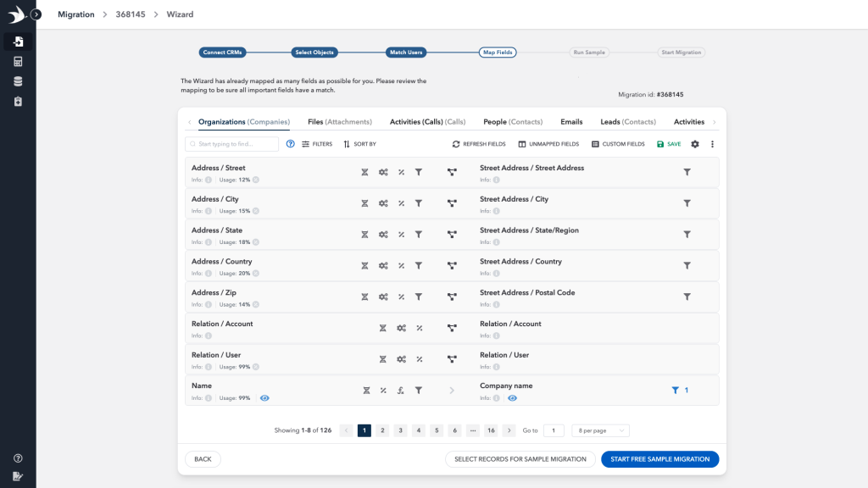Click the field search input box
868x488 pixels.
231,144
